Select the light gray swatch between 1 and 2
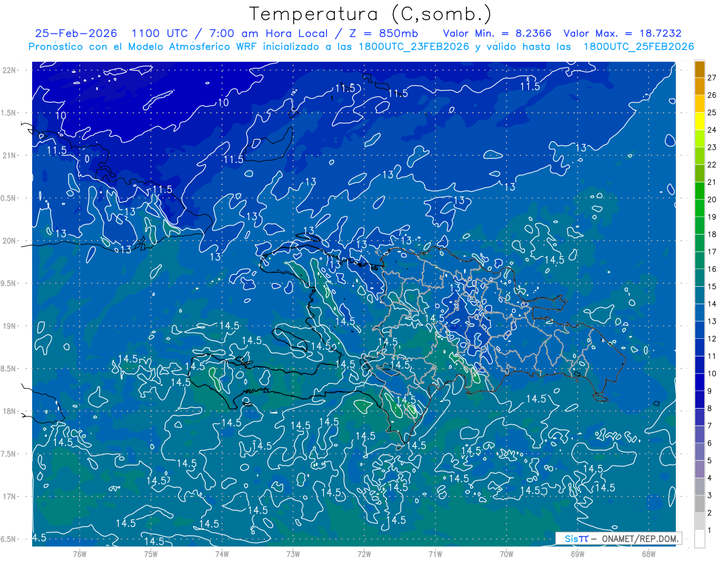 pyautogui.click(x=699, y=521)
